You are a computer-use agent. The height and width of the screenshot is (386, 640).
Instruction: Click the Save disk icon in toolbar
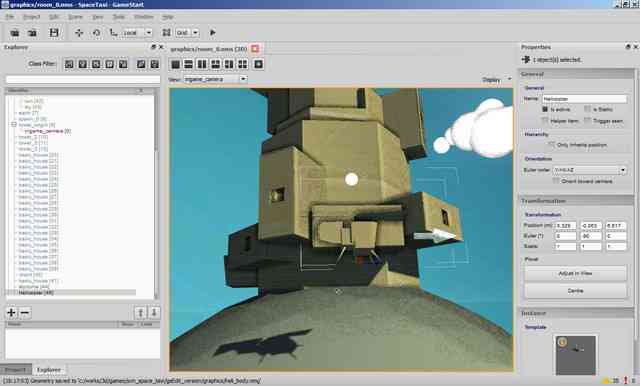point(54,33)
